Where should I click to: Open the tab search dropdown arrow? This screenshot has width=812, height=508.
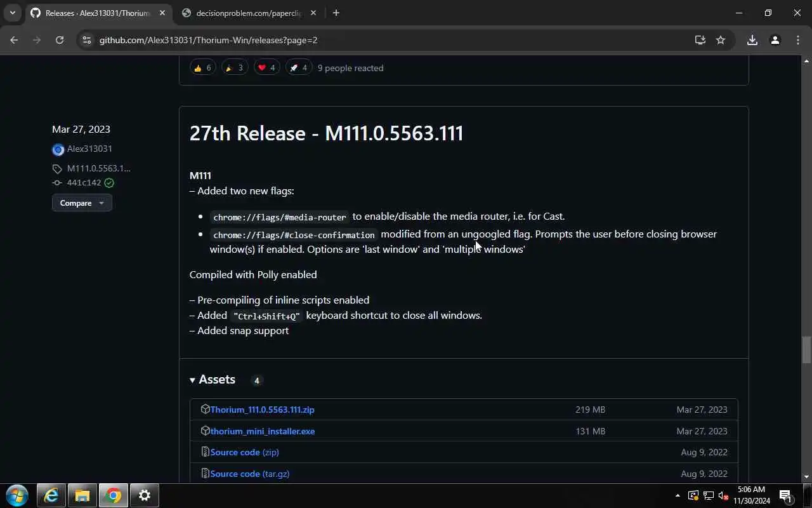pos(12,13)
